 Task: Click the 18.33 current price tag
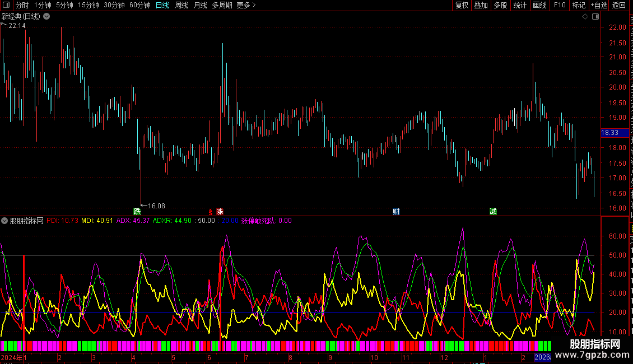(615, 133)
